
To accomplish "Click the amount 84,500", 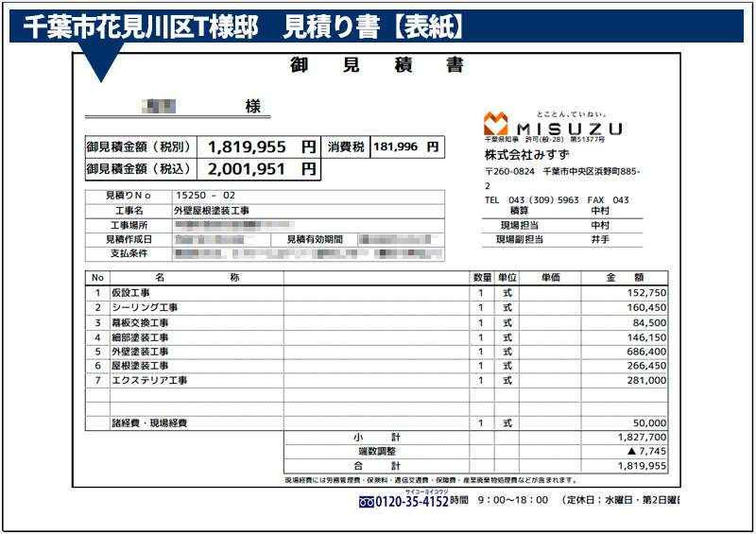I will (649, 322).
